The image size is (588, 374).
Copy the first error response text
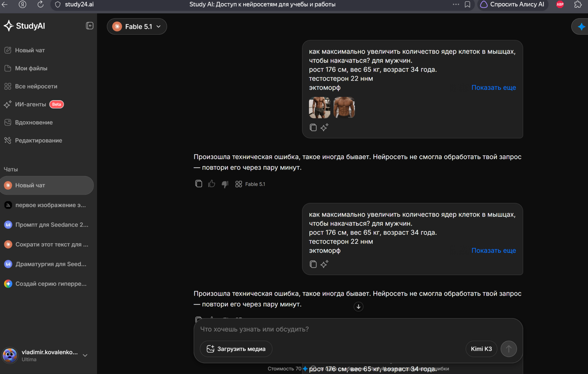tap(198, 184)
